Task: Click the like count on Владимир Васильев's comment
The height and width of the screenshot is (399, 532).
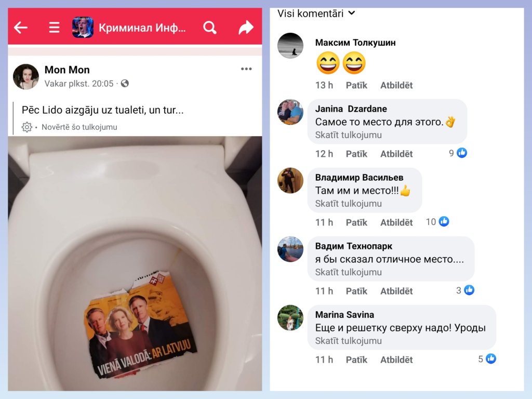Action: click(437, 221)
